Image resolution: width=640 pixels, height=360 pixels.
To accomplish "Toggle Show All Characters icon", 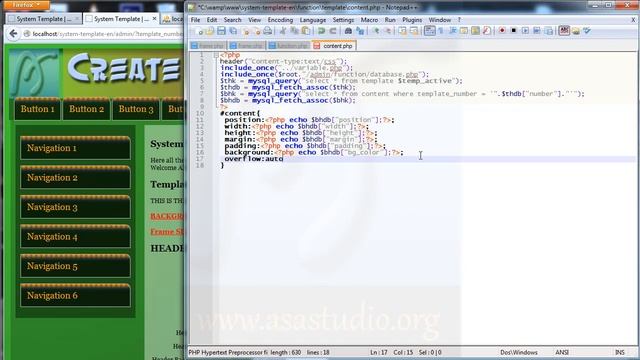I will (441, 31).
